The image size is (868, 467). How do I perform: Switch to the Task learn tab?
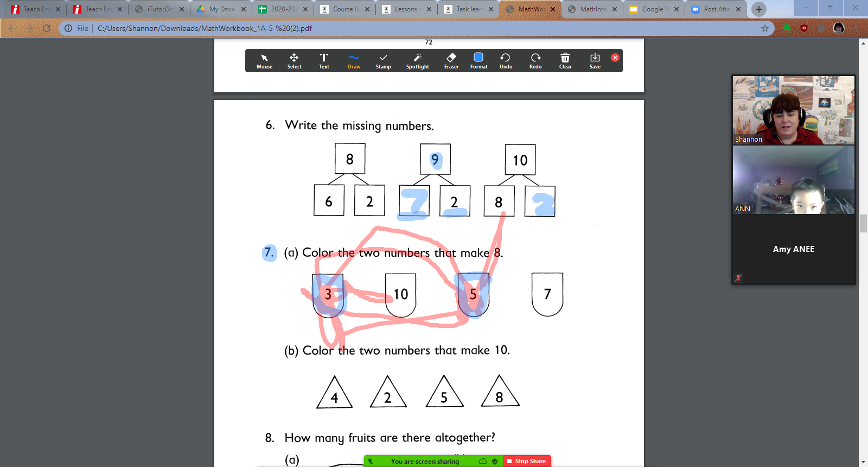(469, 9)
